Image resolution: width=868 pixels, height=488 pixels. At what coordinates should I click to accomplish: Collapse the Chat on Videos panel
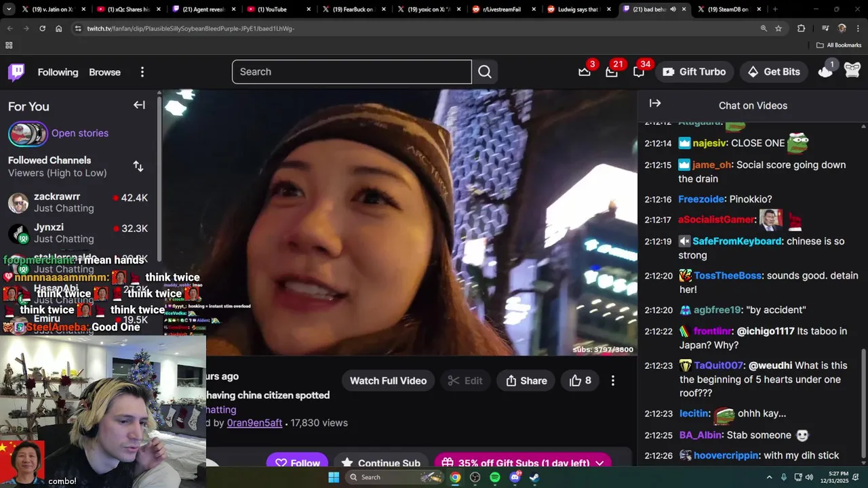tap(655, 103)
